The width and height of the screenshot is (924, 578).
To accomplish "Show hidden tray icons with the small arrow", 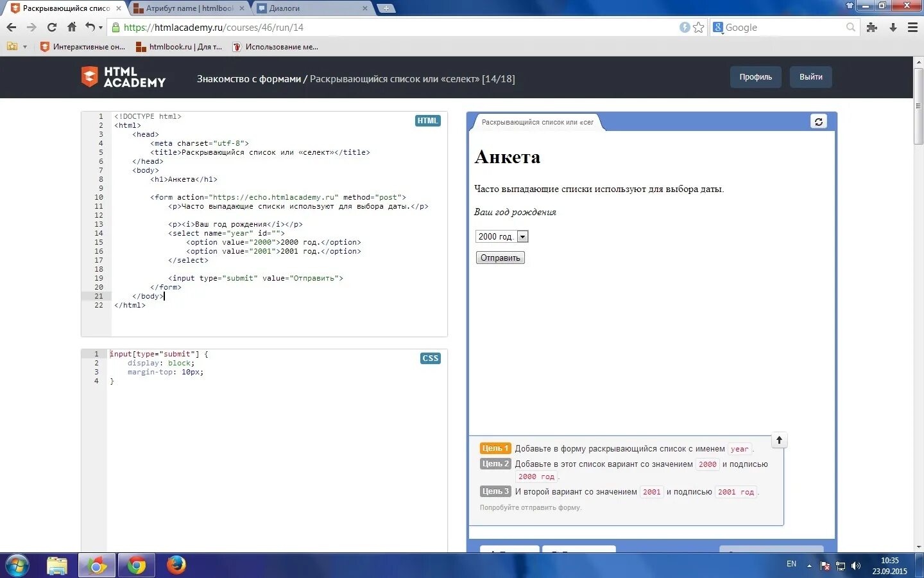I will (x=809, y=566).
